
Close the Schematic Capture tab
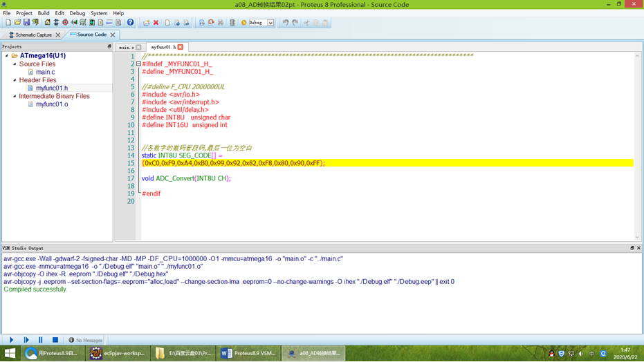(58, 35)
